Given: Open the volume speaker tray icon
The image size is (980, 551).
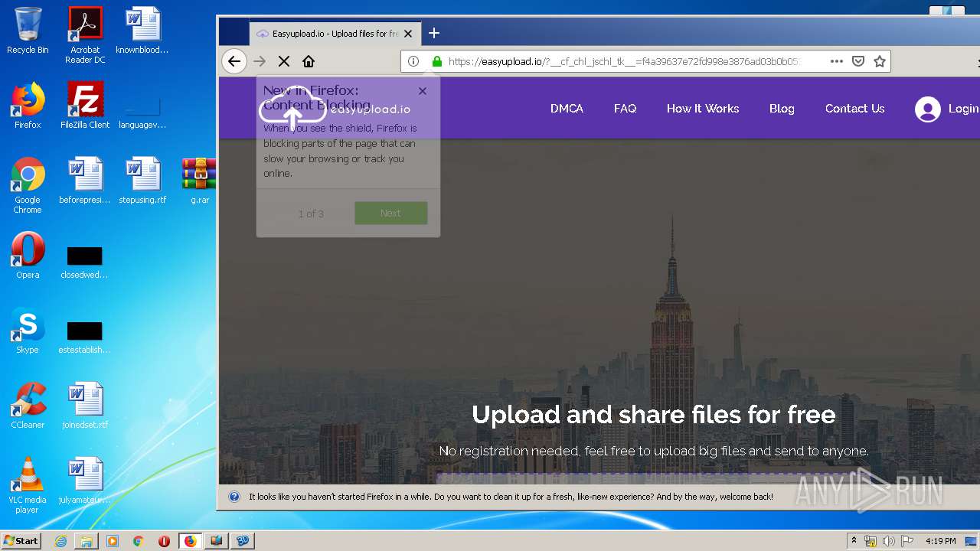Looking at the screenshot, I should 889,541.
